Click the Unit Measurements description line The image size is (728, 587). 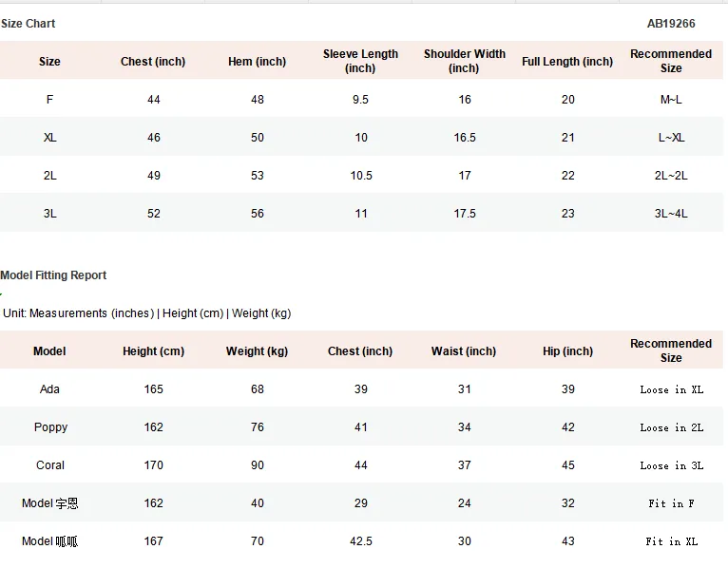146,313
